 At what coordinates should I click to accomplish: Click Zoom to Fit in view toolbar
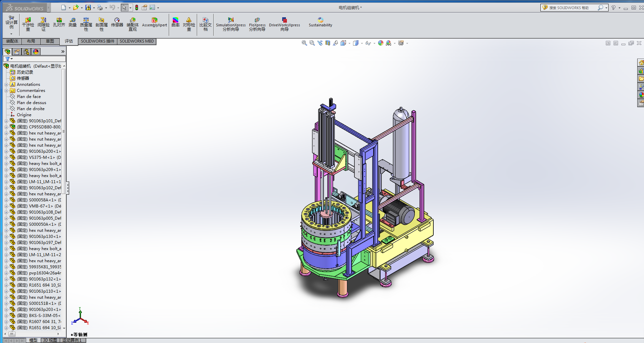(304, 43)
